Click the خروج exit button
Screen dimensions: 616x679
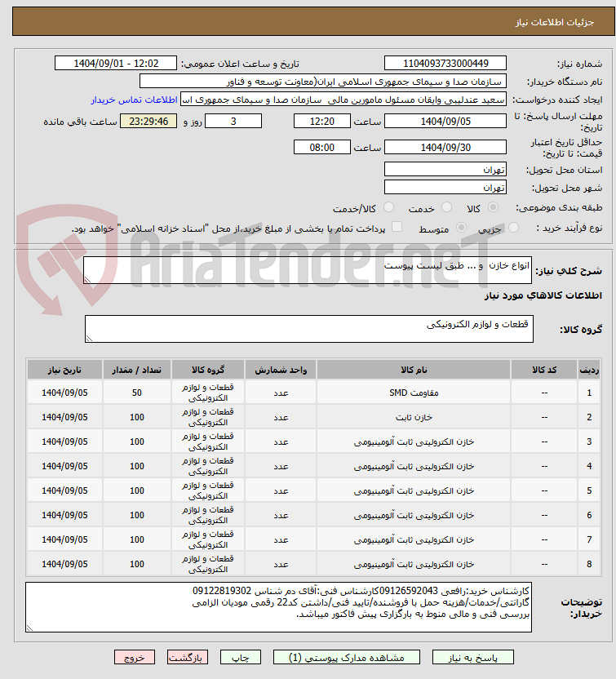click(x=135, y=657)
